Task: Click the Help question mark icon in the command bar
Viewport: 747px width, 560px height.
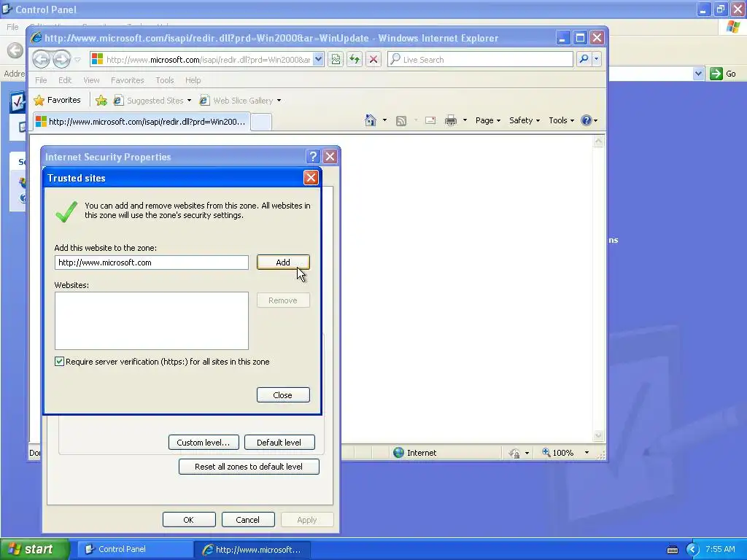Action: click(586, 120)
